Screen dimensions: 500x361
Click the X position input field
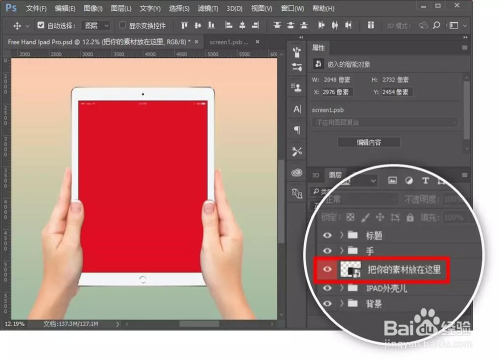[337, 92]
